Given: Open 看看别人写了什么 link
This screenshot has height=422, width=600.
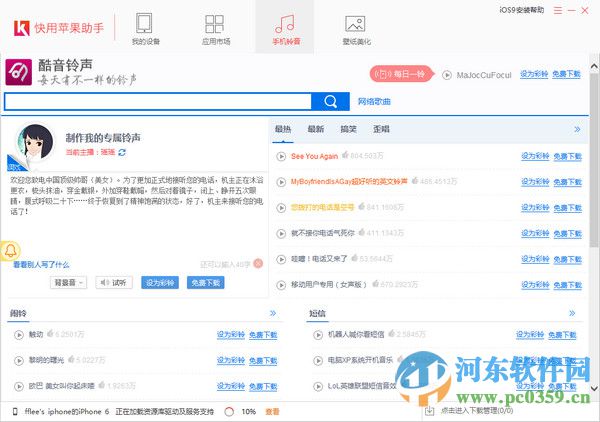Looking at the screenshot, I should (41, 264).
